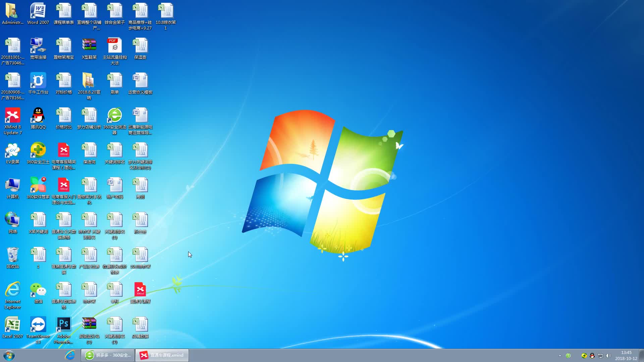This screenshot has height=362, width=644.
Task: Select the 锌合金架子 spreadsheet icon
Action: pyautogui.click(x=115, y=14)
